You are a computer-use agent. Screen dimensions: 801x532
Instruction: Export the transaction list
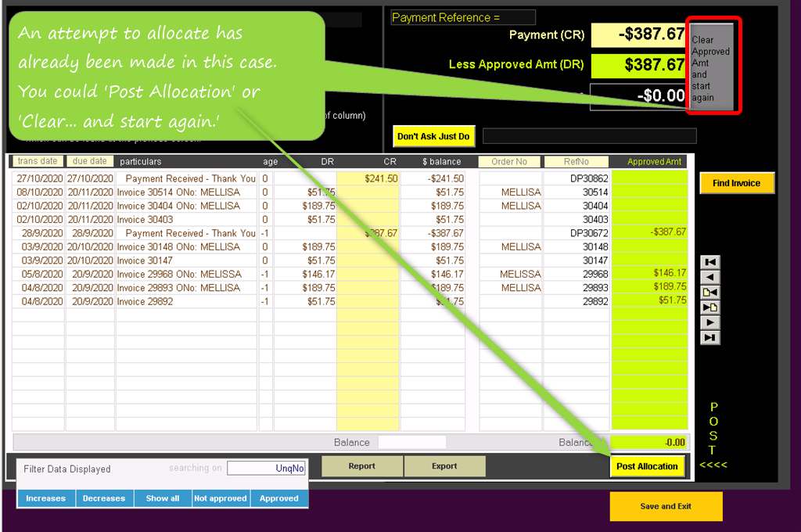tap(444, 466)
